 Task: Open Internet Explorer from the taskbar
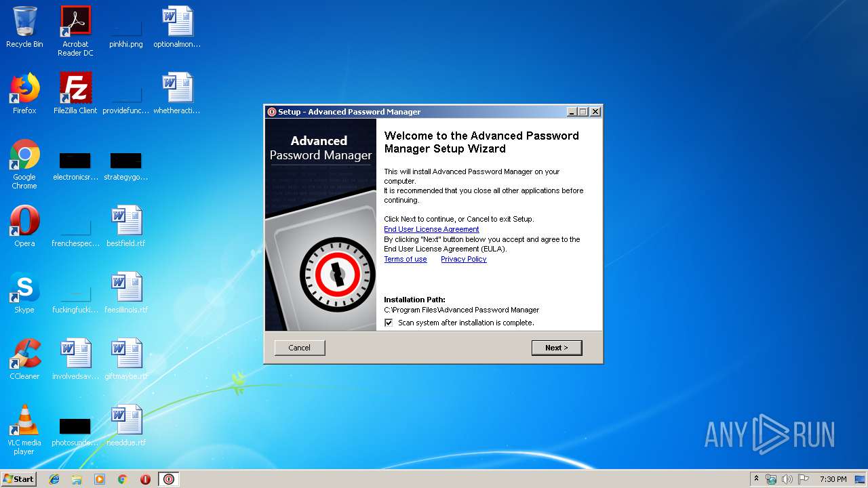[54, 479]
